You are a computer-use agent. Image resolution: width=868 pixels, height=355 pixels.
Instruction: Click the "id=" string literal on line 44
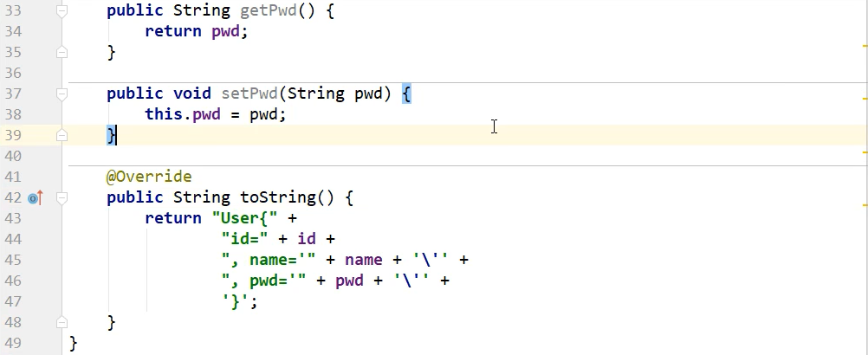(244, 239)
